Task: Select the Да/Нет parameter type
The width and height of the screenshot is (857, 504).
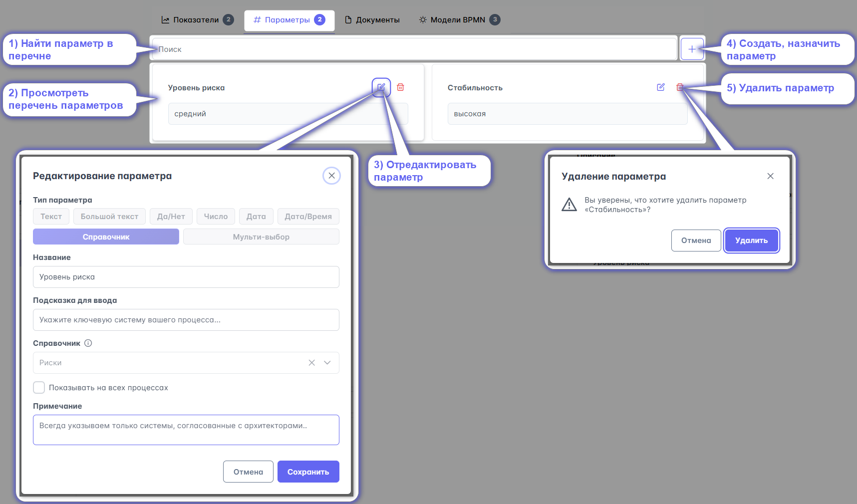Action: point(171,217)
